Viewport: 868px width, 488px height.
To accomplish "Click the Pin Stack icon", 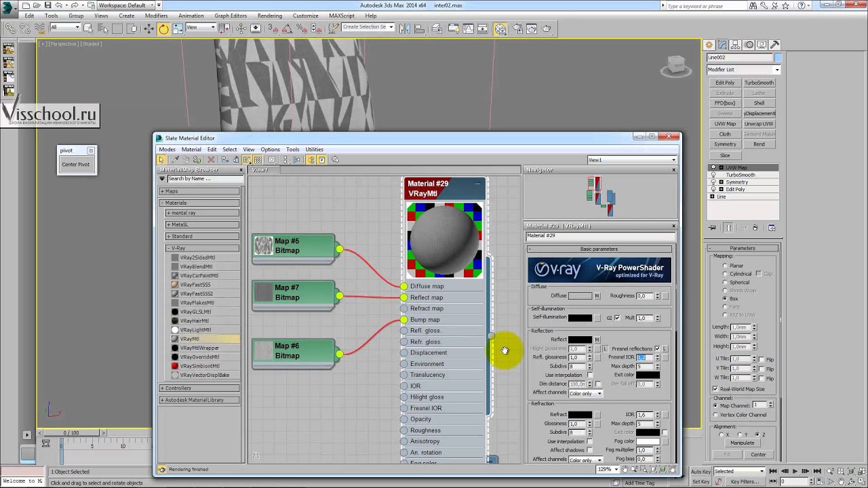I will (712, 228).
